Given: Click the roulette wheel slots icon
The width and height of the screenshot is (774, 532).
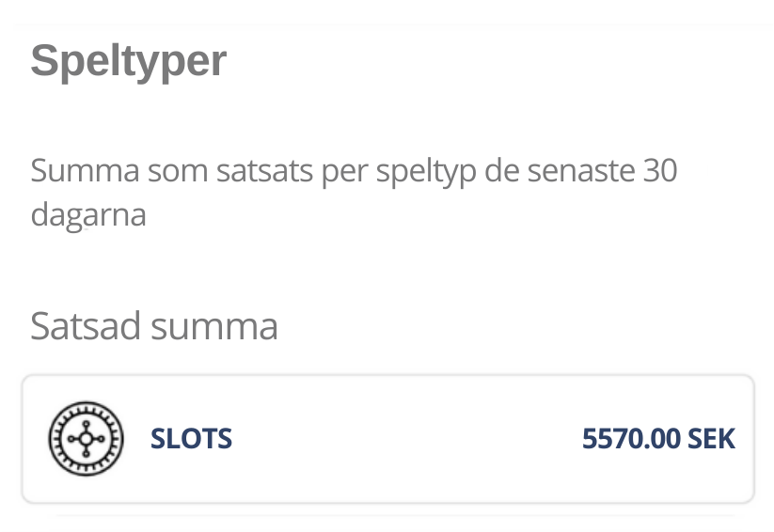Looking at the screenshot, I should click(x=86, y=439).
